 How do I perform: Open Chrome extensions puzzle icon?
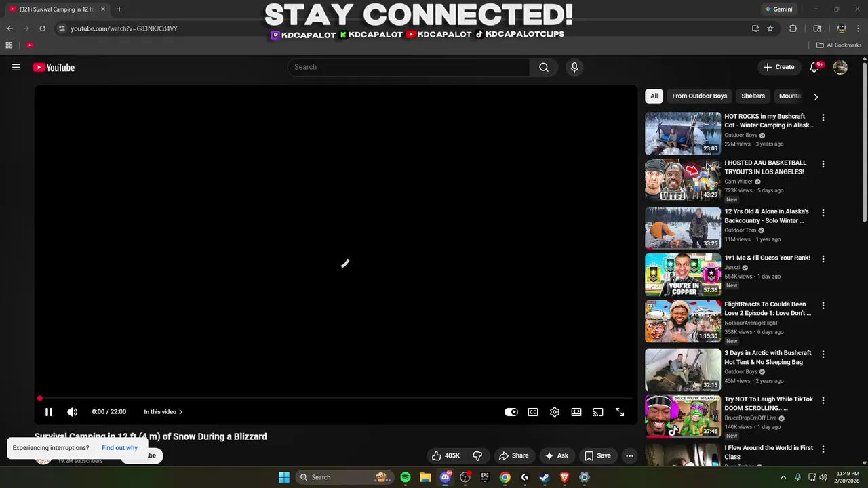[793, 28]
